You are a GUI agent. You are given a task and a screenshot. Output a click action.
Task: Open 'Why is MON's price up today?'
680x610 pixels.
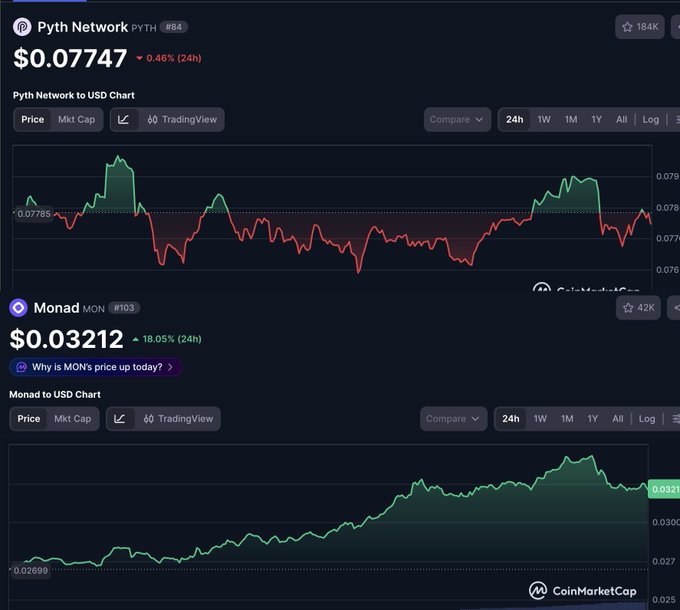coord(95,367)
